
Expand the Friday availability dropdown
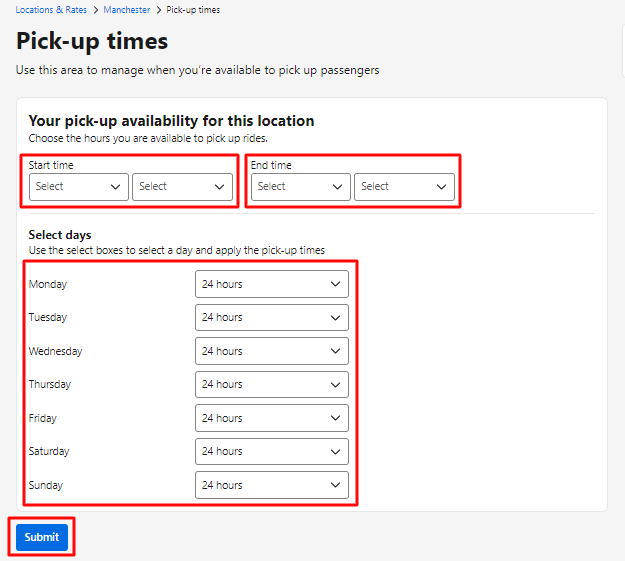(272, 418)
